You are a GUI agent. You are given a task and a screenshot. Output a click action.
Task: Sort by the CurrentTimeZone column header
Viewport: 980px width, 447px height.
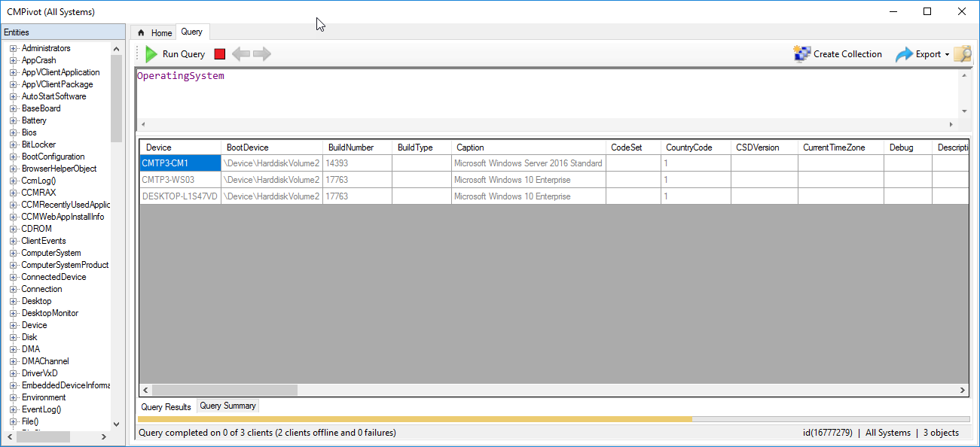tap(841, 147)
